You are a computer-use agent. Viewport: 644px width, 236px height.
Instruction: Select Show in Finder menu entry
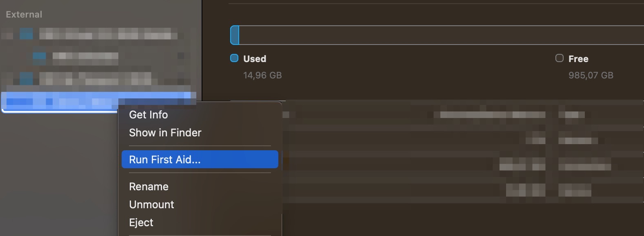coord(165,133)
